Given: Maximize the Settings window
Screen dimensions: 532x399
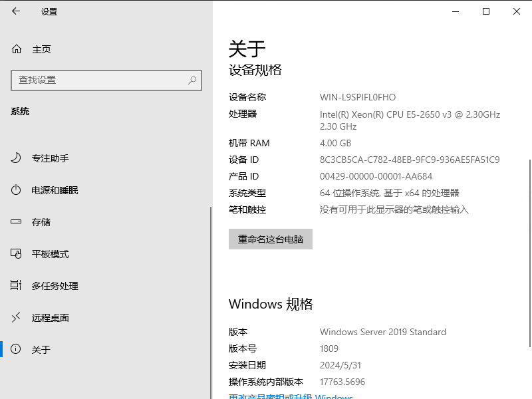Looking at the screenshot, I should click(486, 11).
